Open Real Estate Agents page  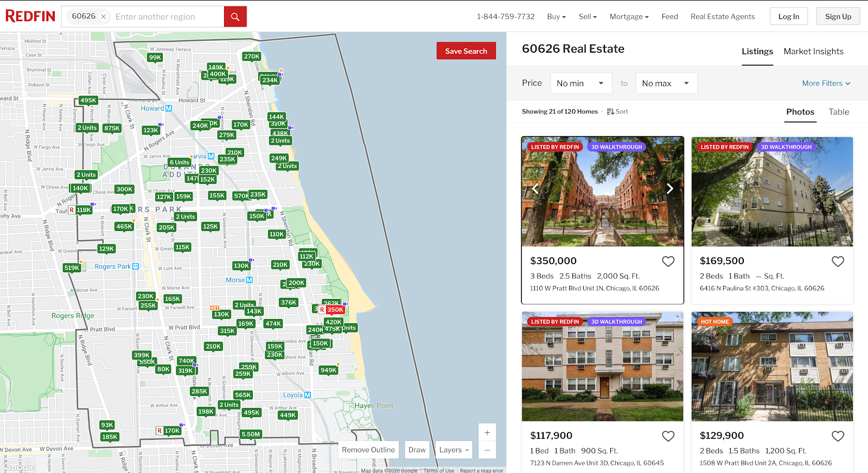[723, 17]
